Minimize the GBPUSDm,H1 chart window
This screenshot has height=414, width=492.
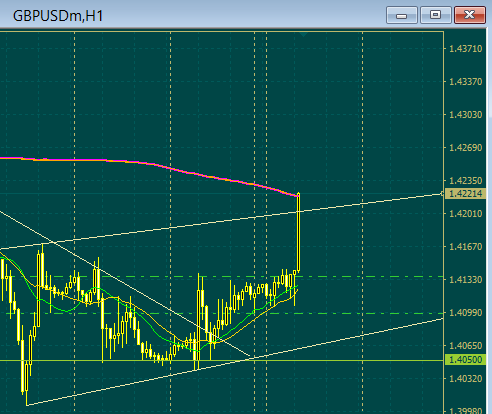pos(402,15)
